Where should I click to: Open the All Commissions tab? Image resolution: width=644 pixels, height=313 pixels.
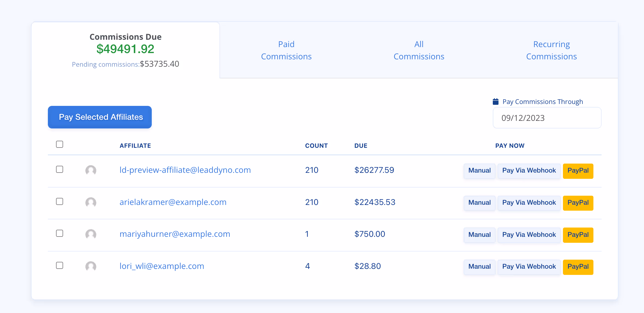tap(419, 50)
